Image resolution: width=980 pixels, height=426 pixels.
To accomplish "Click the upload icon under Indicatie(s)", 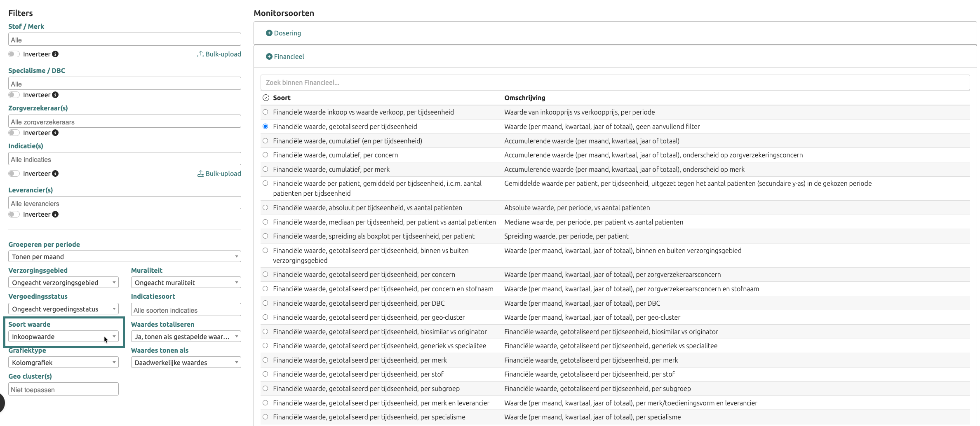I will click(201, 173).
